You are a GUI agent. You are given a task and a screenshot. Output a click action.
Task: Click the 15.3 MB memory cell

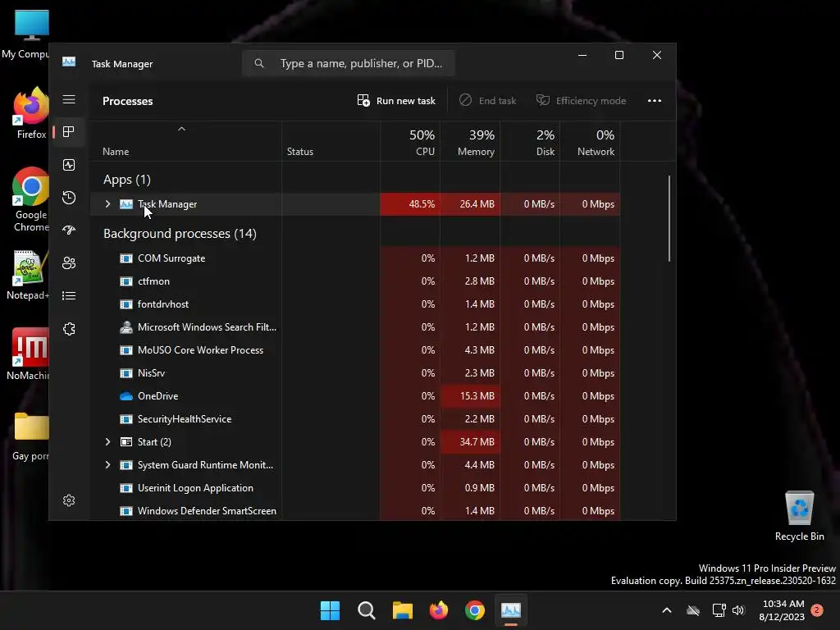coord(470,396)
